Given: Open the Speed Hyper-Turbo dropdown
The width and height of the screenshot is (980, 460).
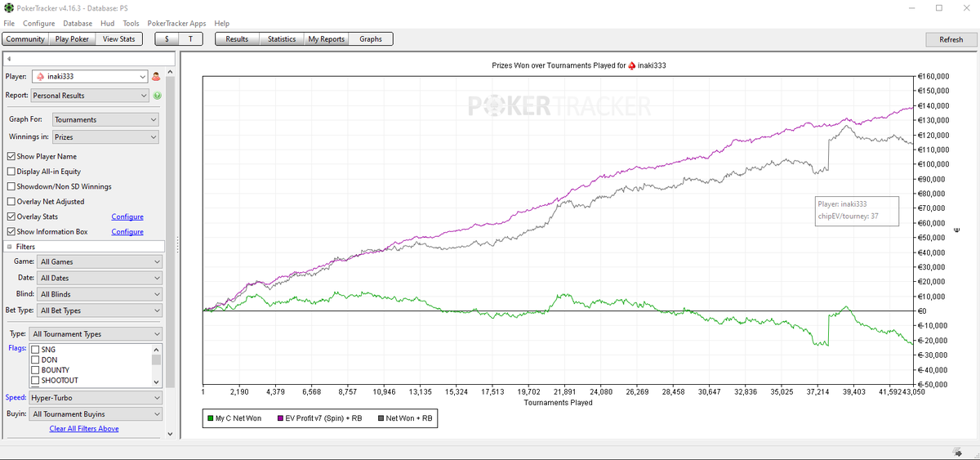Looking at the screenshot, I should pyautogui.click(x=96, y=398).
